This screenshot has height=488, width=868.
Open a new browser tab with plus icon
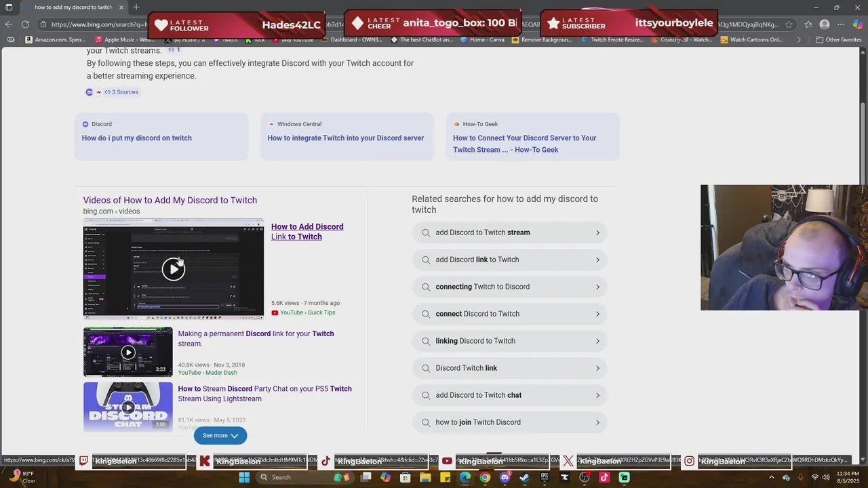[x=136, y=7]
